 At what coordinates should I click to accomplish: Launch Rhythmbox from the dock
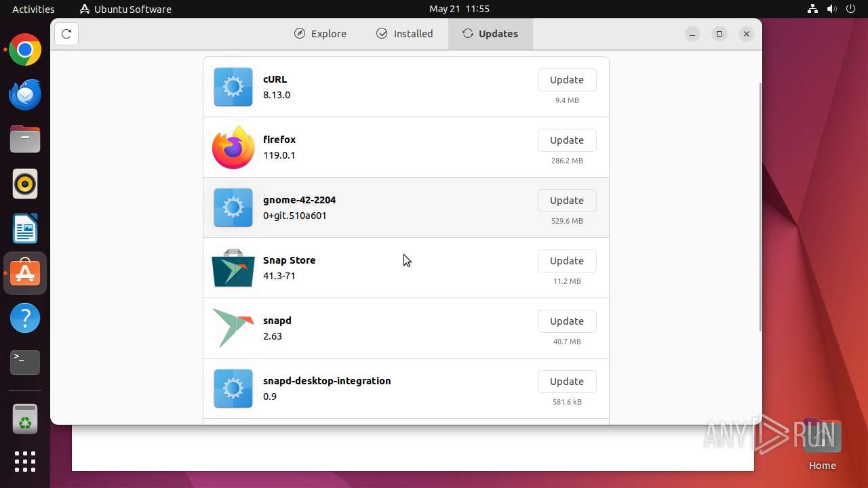pos(25,184)
